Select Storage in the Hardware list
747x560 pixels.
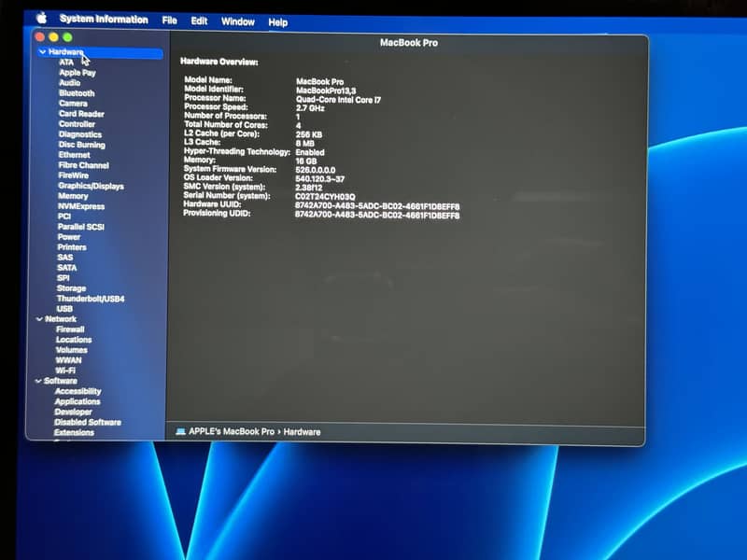[72, 287]
